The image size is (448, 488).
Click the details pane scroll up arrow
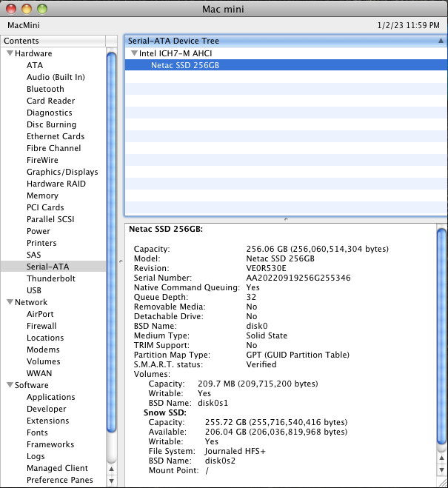pos(441,458)
